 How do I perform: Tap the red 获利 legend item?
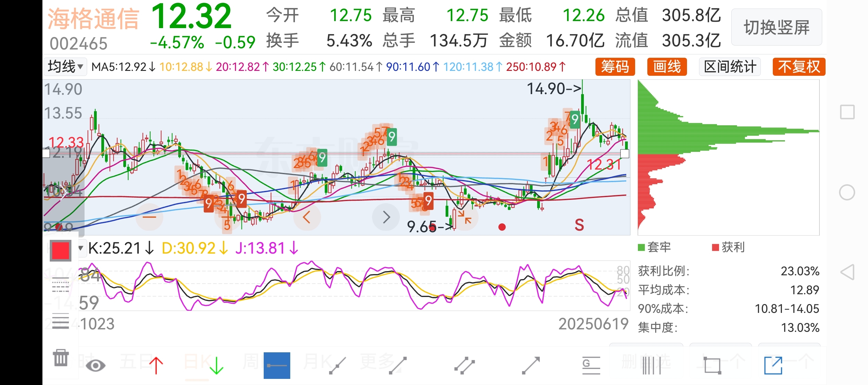pyautogui.click(x=728, y=247)
